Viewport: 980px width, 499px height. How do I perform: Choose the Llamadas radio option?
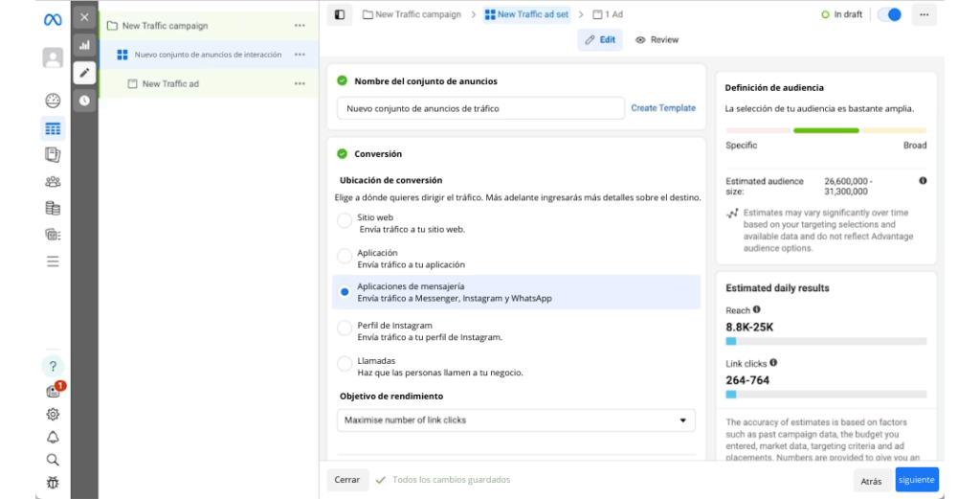click(x=345, y=364)
